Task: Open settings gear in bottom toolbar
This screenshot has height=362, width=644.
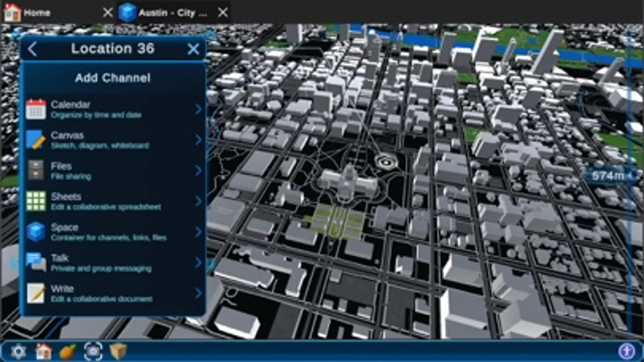Action: pyautogui.click(x=18, y=352)
